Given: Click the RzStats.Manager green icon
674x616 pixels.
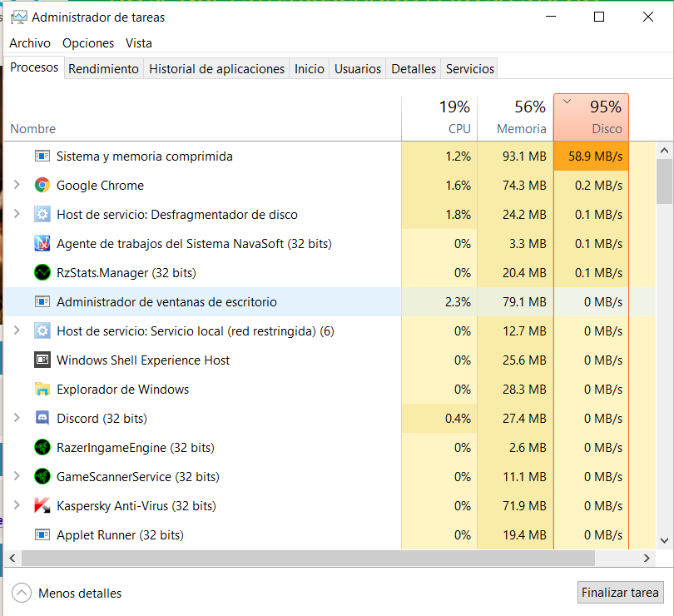Looking at the screenshot, I should click(42, 272).
